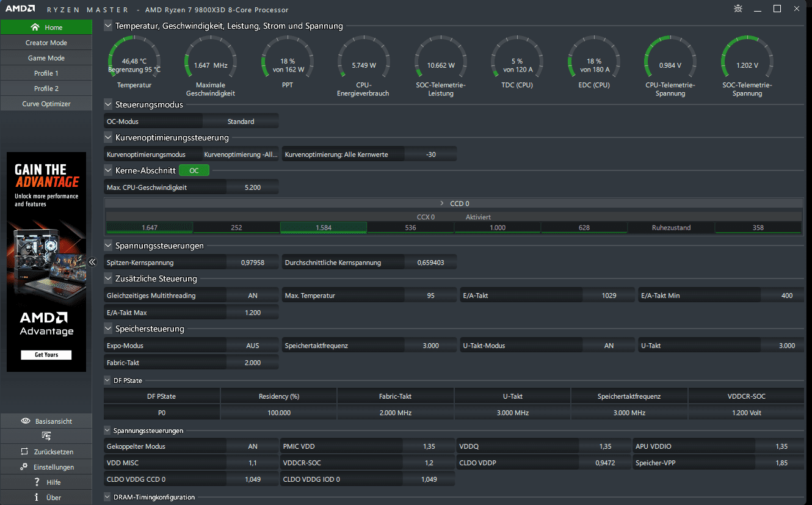This screenshot has width=812, height=505.
Task: Collapse sidebar with double chevron icon
Action: pyautogui.click(x=92, y=262)
